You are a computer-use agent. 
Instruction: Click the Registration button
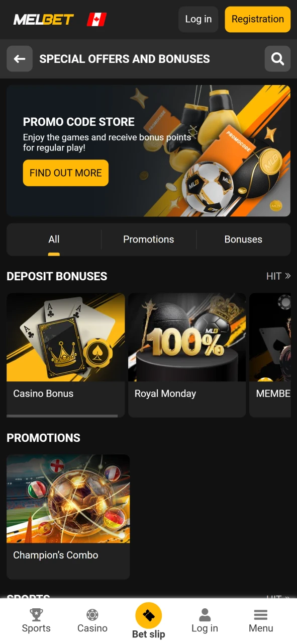pos(258,19)
